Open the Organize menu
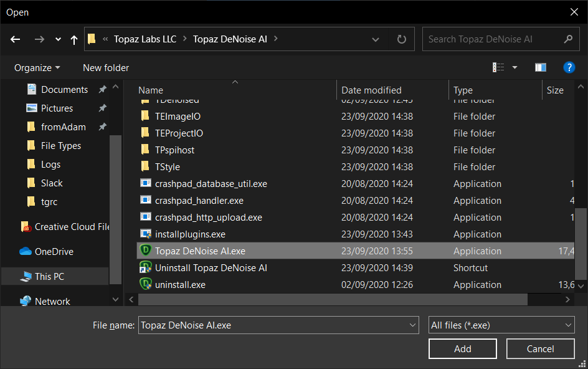This screenshot has width=588, height=369. coord(37,67)
